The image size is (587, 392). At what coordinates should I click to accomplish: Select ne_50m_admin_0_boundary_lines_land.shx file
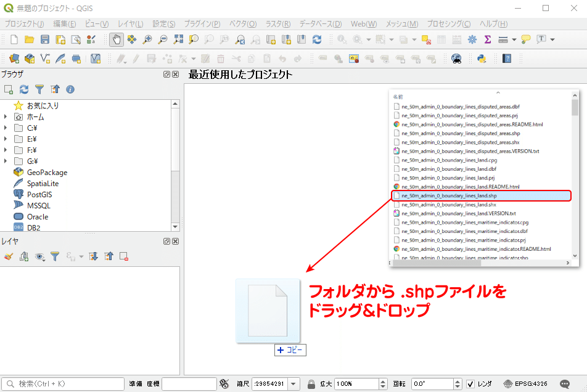pos(448,205)
